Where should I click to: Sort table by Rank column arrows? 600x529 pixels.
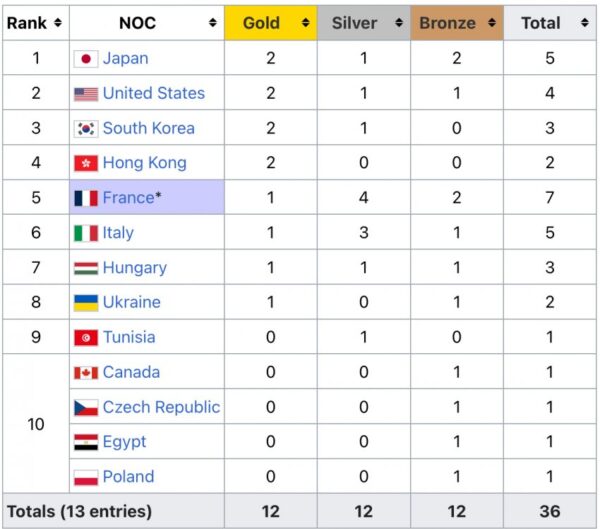coord(58,23)
